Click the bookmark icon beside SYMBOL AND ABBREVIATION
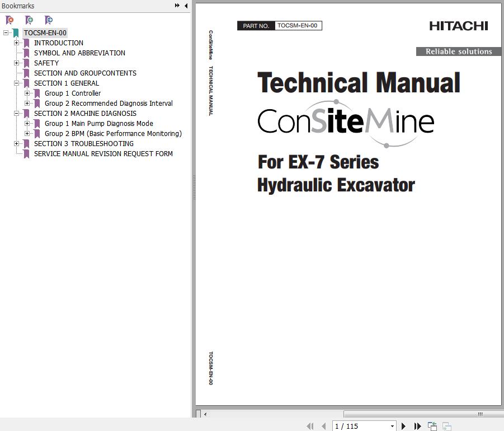The image size is (504, 431). coord(26,53)
